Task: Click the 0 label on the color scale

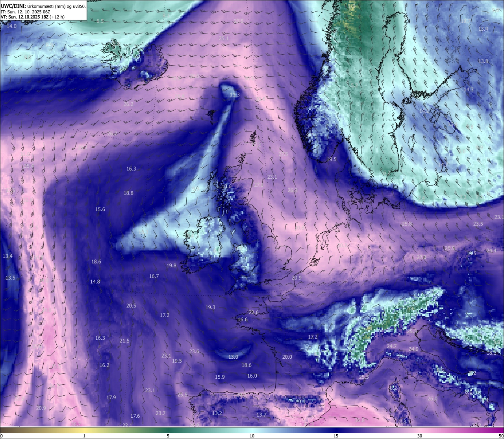Action: 2,436
